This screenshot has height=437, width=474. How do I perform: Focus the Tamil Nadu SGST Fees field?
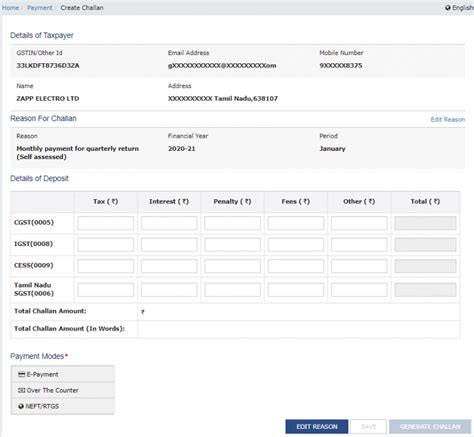296,290
